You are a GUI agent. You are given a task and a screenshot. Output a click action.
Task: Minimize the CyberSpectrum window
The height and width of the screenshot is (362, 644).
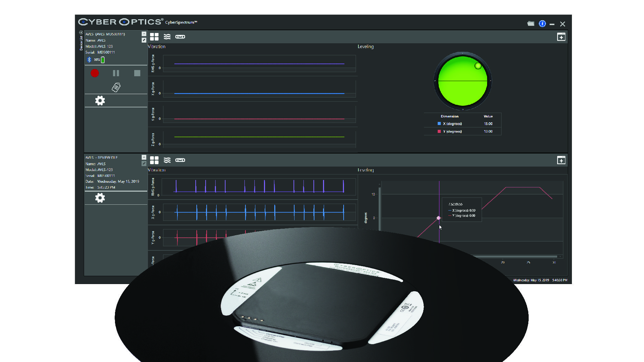552,24
